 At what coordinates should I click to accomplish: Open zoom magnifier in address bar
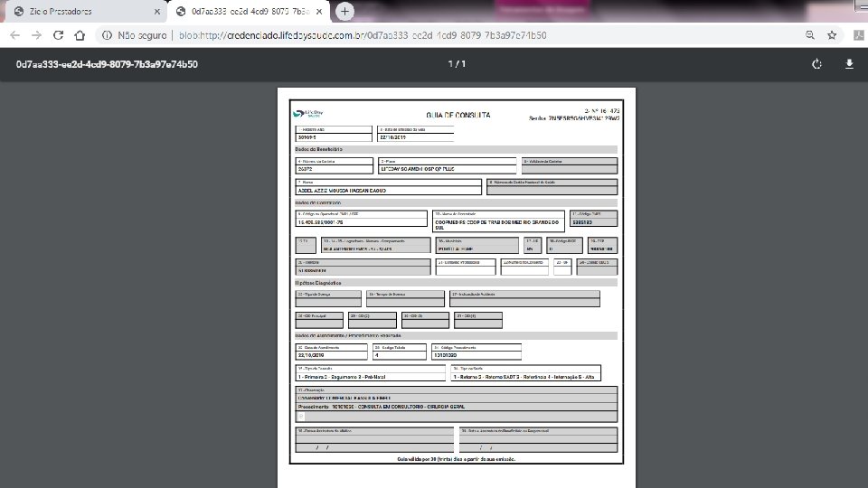tap(810, 35)
